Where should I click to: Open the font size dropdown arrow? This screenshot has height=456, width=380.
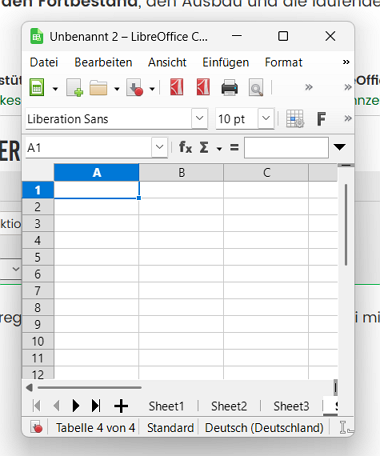pos(266,118)
